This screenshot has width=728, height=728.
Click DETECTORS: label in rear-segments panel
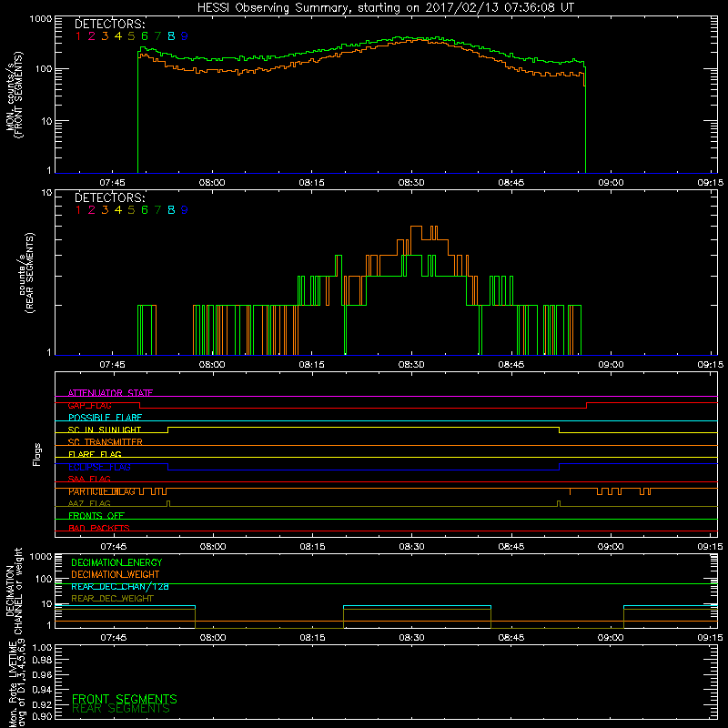pos(110,197)
